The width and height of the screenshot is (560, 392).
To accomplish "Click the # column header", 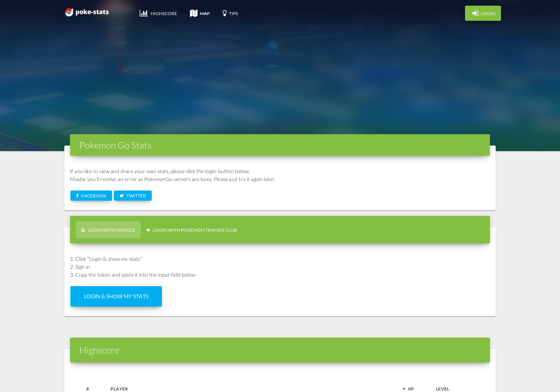I will point(87,389).
